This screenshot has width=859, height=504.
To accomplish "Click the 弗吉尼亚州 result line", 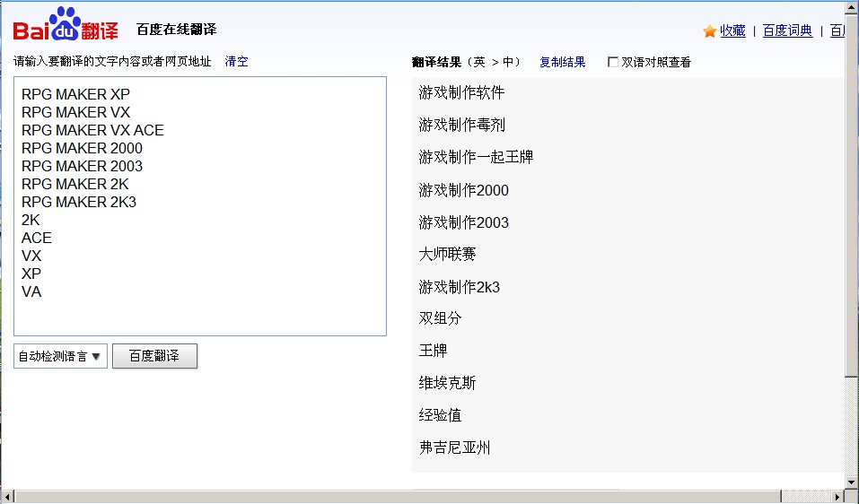I will click(454, 448).
